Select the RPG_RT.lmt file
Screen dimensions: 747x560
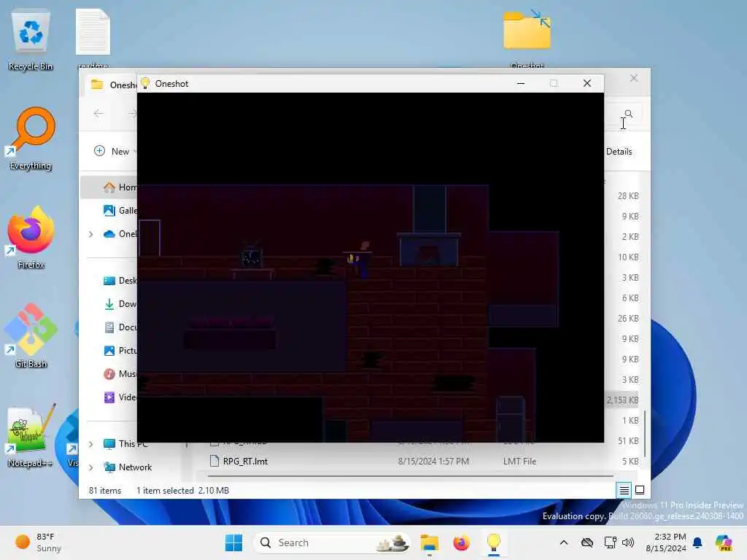[x=245, y=461]
